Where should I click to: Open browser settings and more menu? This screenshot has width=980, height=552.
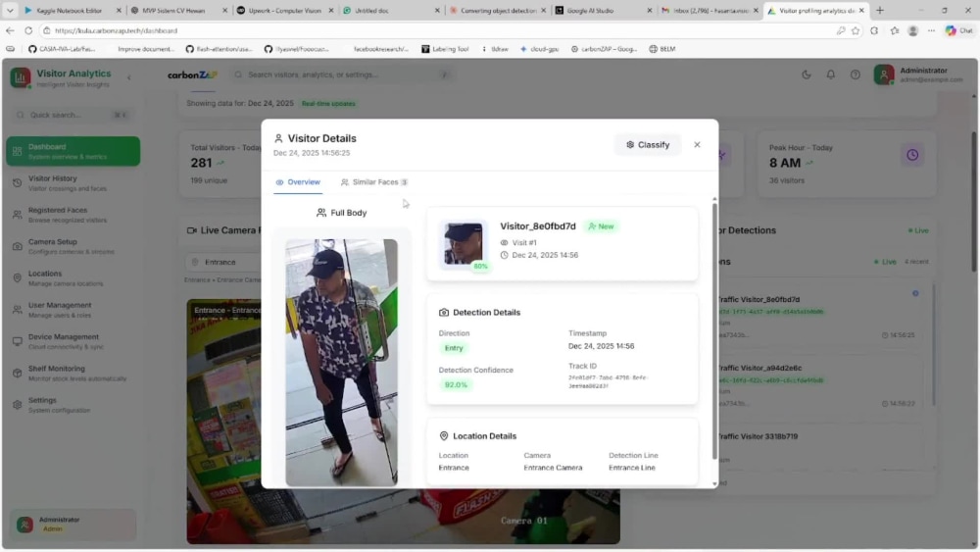click(x=931, y=30)
